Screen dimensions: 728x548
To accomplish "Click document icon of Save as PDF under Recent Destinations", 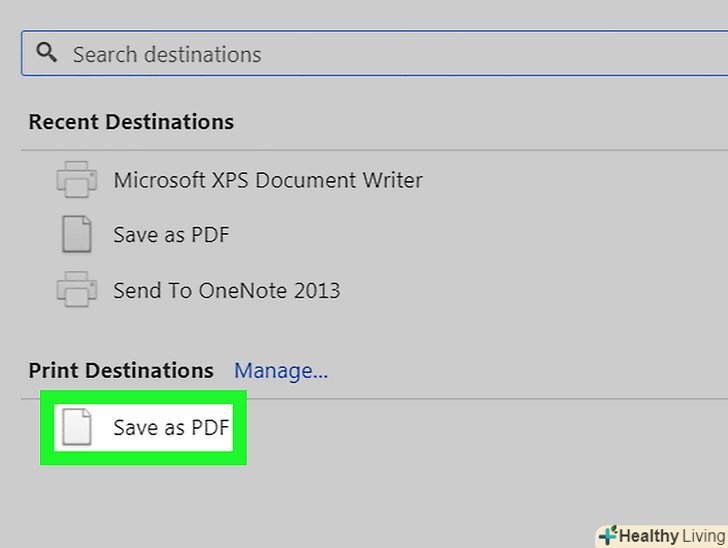I will (77, 235).
